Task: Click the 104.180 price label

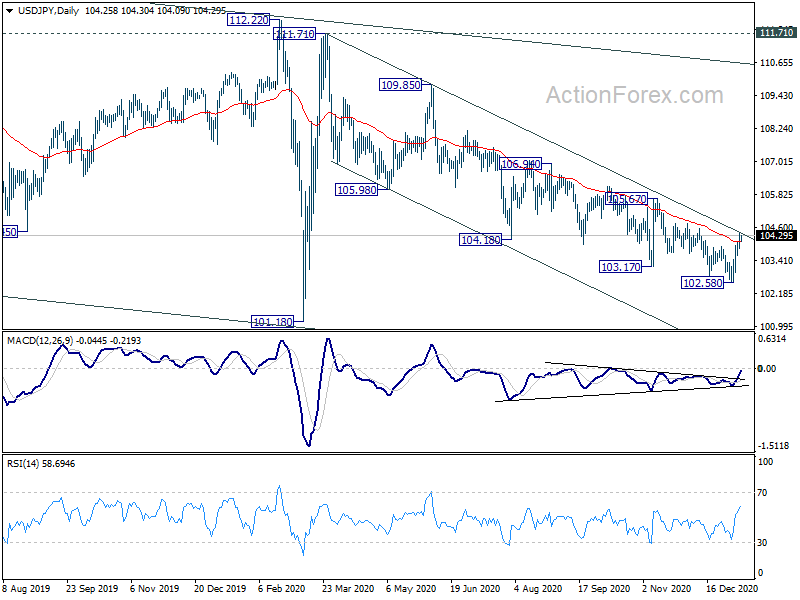Action: (481, 240)
